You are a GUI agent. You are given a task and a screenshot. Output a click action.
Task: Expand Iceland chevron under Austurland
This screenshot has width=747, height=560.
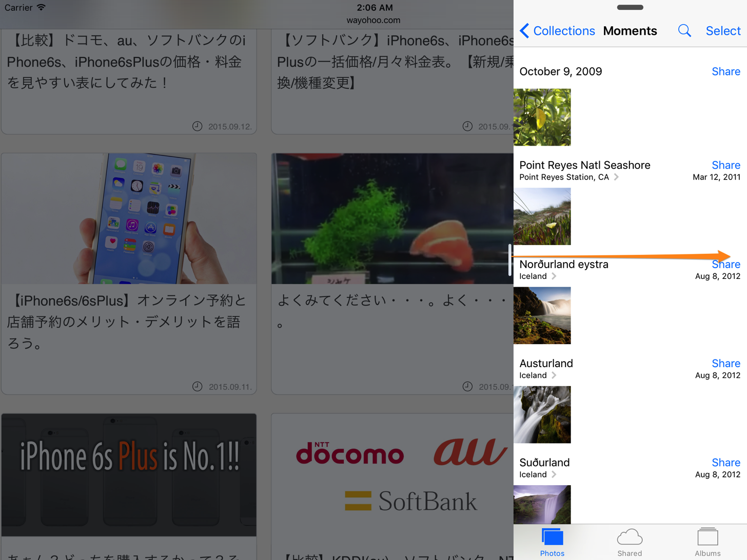pos(554,375)
